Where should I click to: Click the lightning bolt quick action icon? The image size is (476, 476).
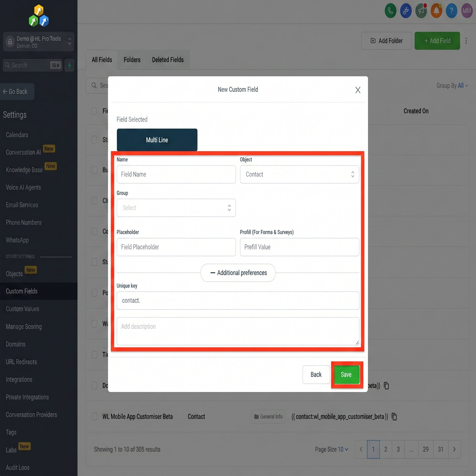coord(69,65)
